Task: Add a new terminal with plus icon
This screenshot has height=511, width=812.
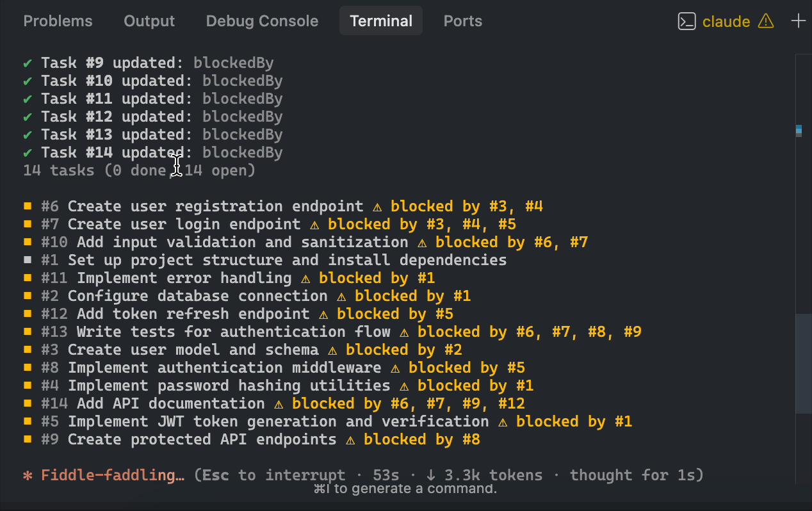Action: coord(798,21)
